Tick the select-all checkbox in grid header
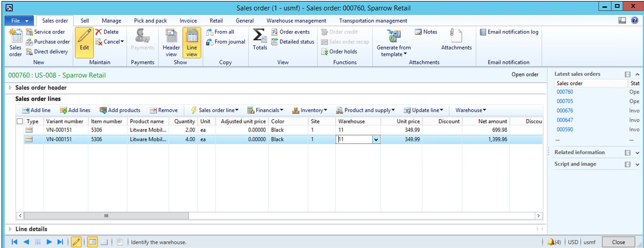The image size is (644, 248). [20, 122]
